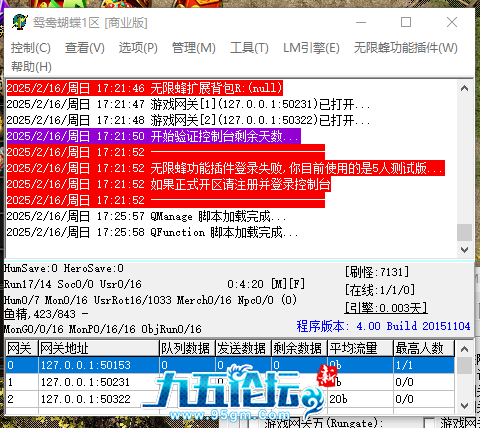The image size is (480, 428).
Task: Open the 控制(C) menu
Action: pyautogui.click(x=31, y=48)
